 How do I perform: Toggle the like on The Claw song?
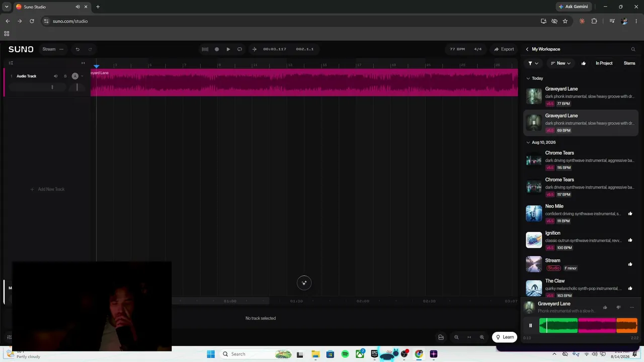(x=630, y=289)
